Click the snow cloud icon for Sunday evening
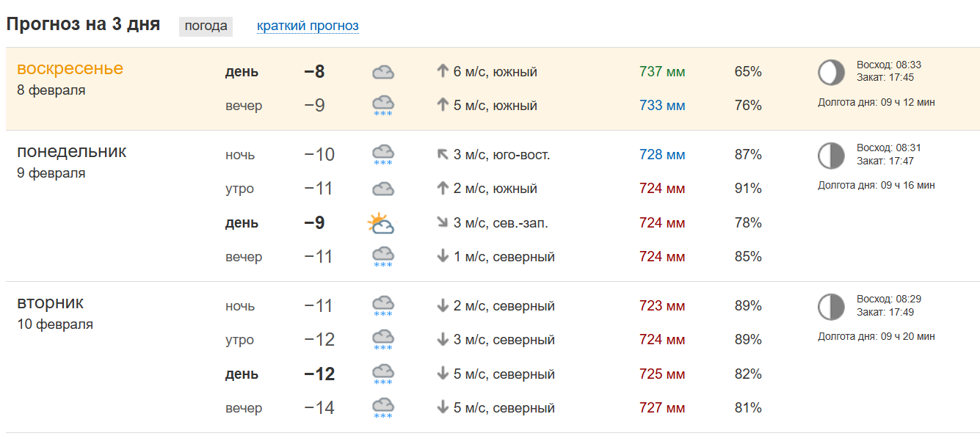Viewport: 980px width, 436px height. 382,105
